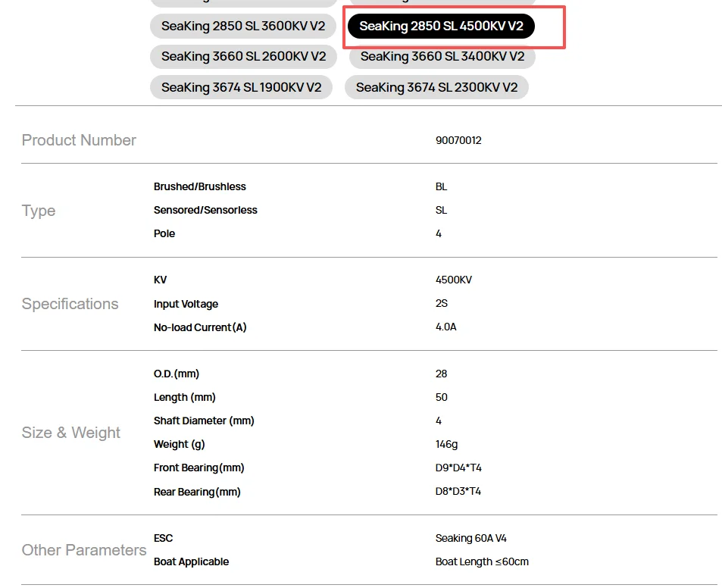Screen dimensions: 722x588
Task: Click the KV label
Action: point(161,280)
